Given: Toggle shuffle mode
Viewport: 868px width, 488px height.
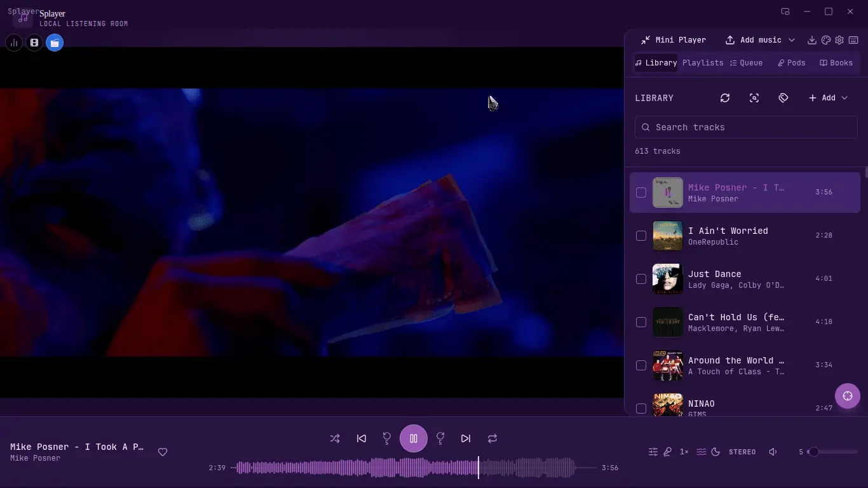Looking at the screenshot, I should 335,438.
